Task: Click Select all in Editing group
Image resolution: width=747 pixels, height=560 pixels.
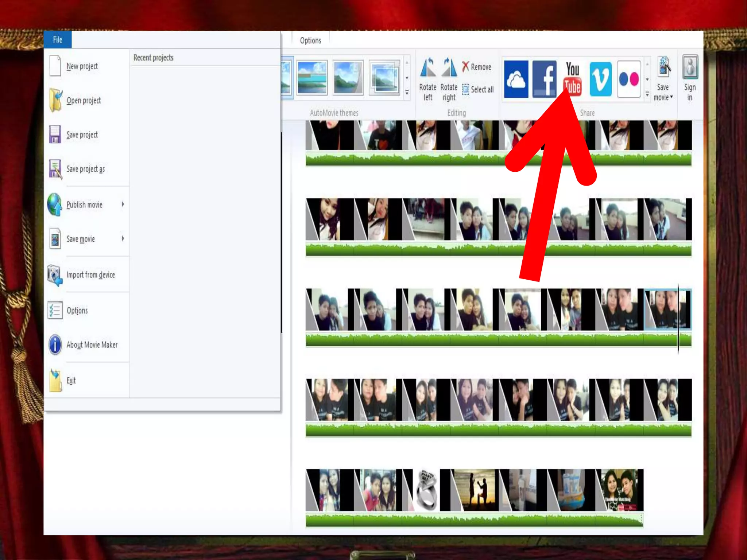Action: tap(478, 89)
